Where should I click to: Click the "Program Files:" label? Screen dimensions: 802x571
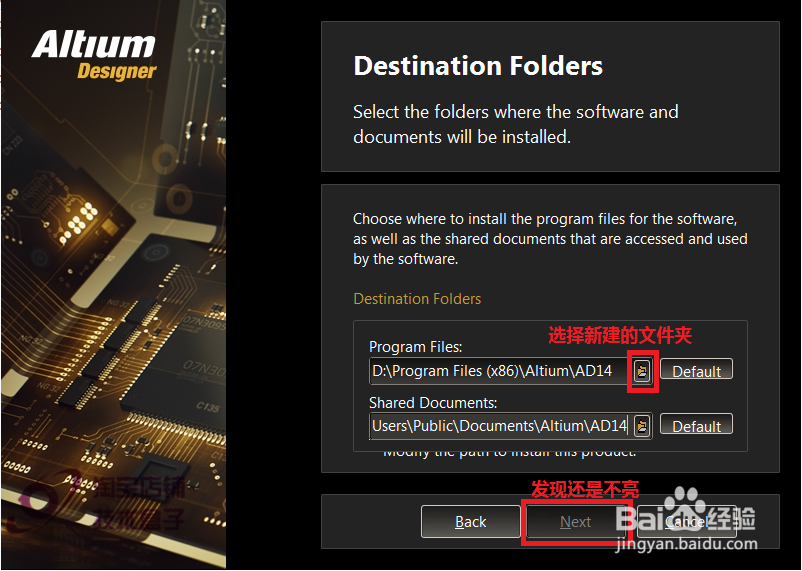[x=415, y=347]
